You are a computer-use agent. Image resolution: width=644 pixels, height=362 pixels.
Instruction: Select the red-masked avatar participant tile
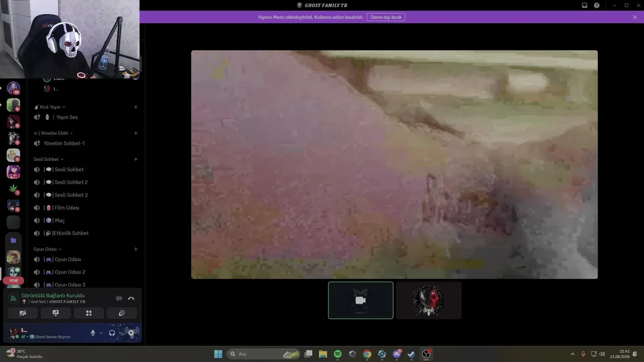tap(429, 300)
